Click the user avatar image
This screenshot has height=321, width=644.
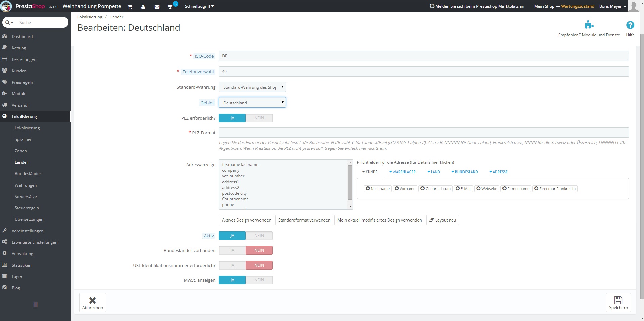tap(634, 6)
